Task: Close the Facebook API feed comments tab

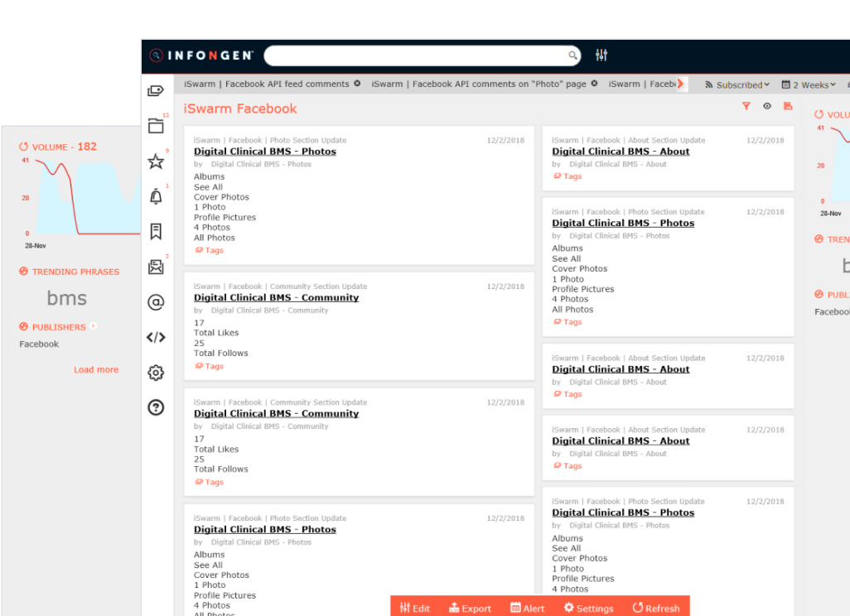Action: point(357,84)
